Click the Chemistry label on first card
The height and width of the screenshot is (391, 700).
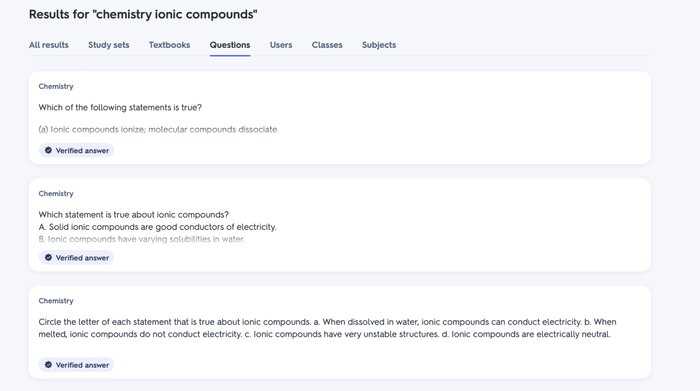coord(56,86)
